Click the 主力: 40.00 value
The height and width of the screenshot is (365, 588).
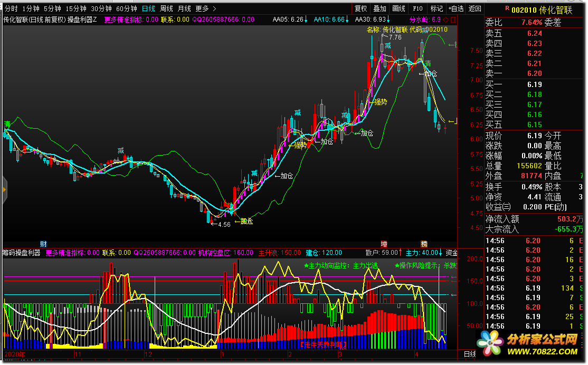tap(424, 253)
